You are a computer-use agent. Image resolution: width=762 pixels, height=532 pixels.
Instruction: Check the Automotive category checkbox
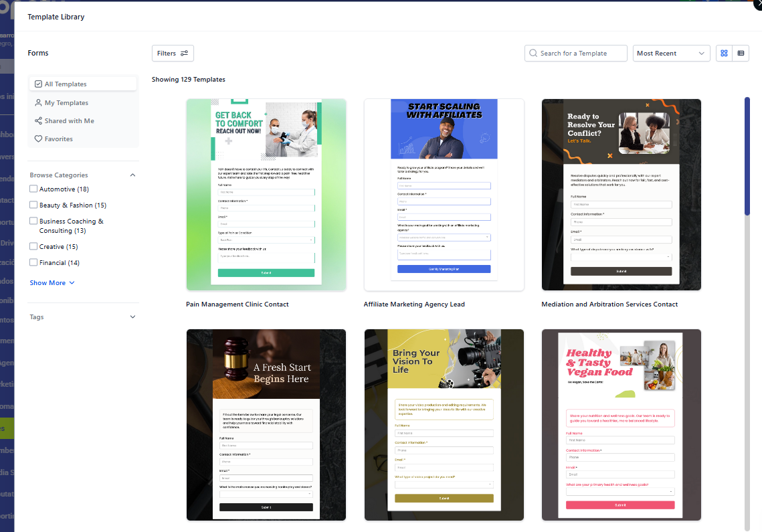click(x=33, y=189)
